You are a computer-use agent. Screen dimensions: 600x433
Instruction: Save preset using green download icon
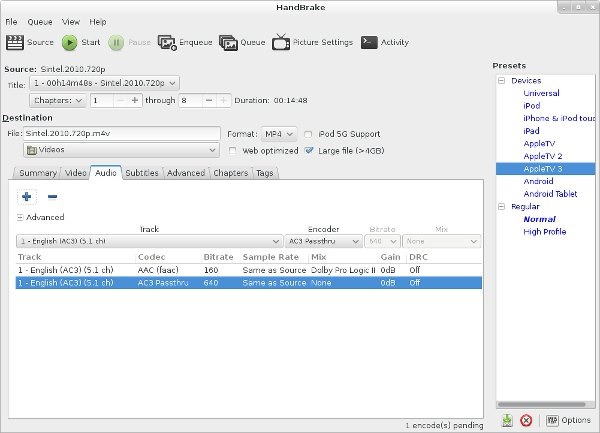point(507,420)
